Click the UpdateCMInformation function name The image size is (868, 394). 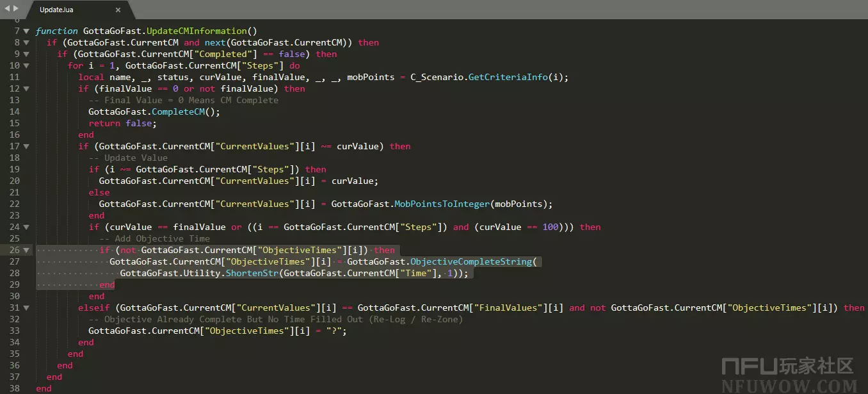(x=202, y=31)
